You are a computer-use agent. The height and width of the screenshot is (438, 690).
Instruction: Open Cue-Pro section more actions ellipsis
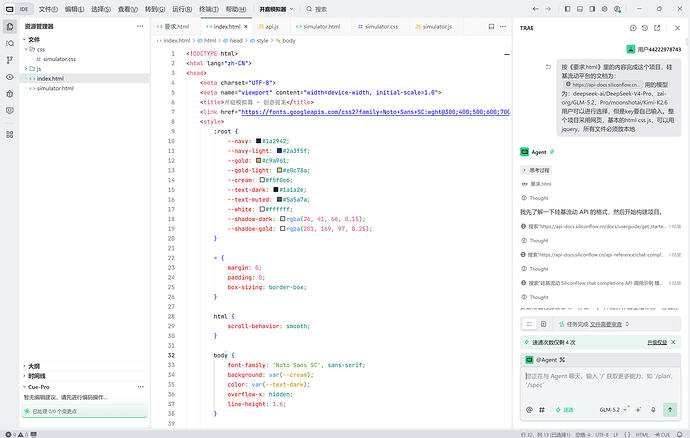coord(140,387)
